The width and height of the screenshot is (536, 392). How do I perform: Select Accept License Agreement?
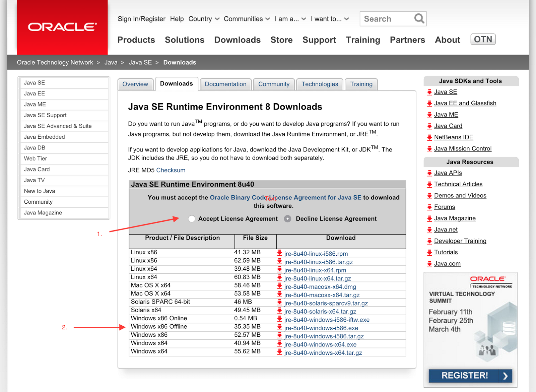192,218
